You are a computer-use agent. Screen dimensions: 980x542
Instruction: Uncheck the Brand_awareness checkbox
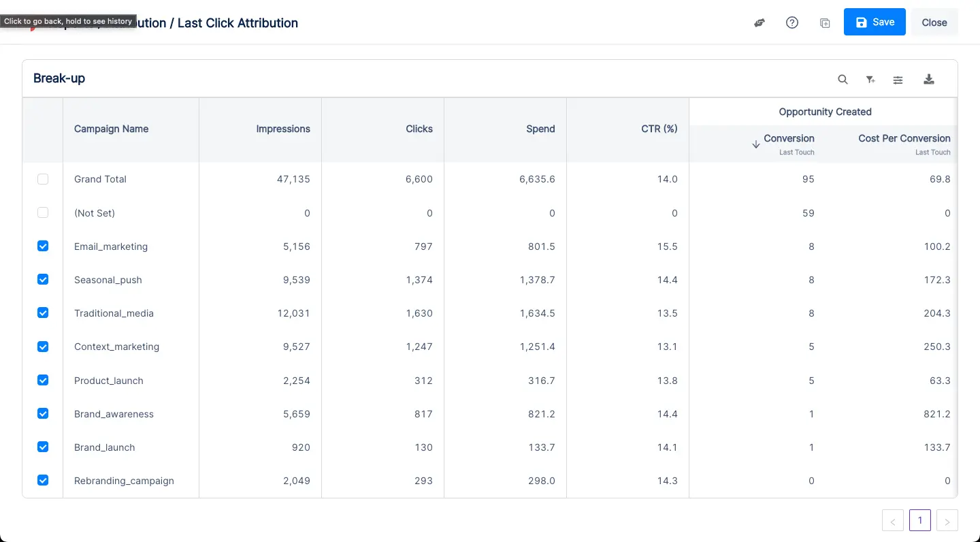(43, 413)
